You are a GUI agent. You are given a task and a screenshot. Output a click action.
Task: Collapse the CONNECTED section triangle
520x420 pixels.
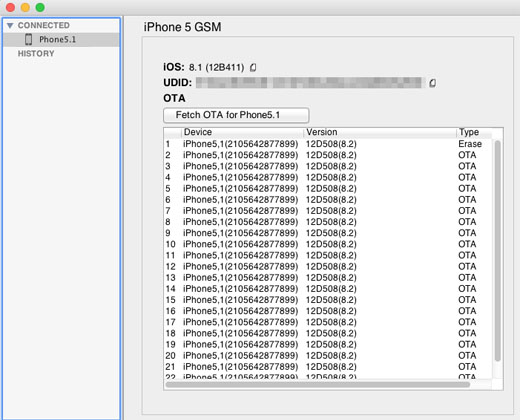10,25
